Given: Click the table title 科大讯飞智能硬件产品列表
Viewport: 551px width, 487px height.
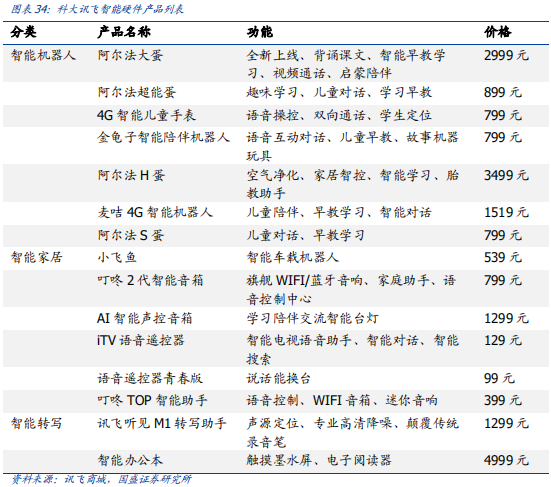Looking at the screenshot, I should tap(121, 9).
